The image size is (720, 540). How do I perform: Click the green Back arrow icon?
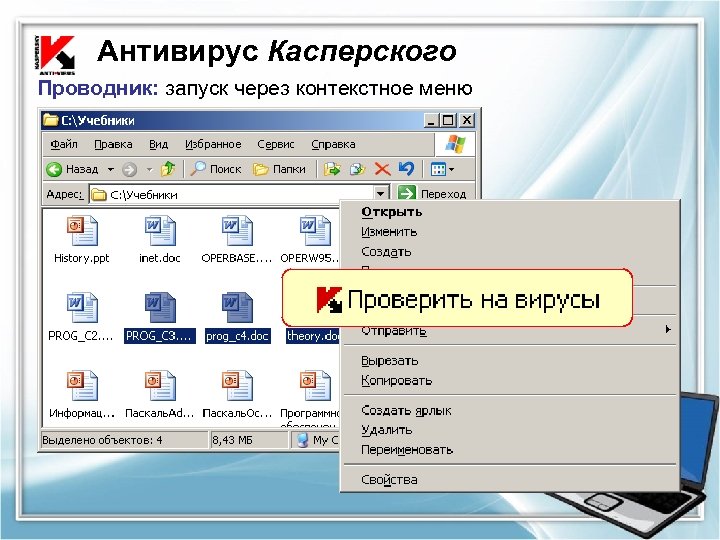click(54, 169)
